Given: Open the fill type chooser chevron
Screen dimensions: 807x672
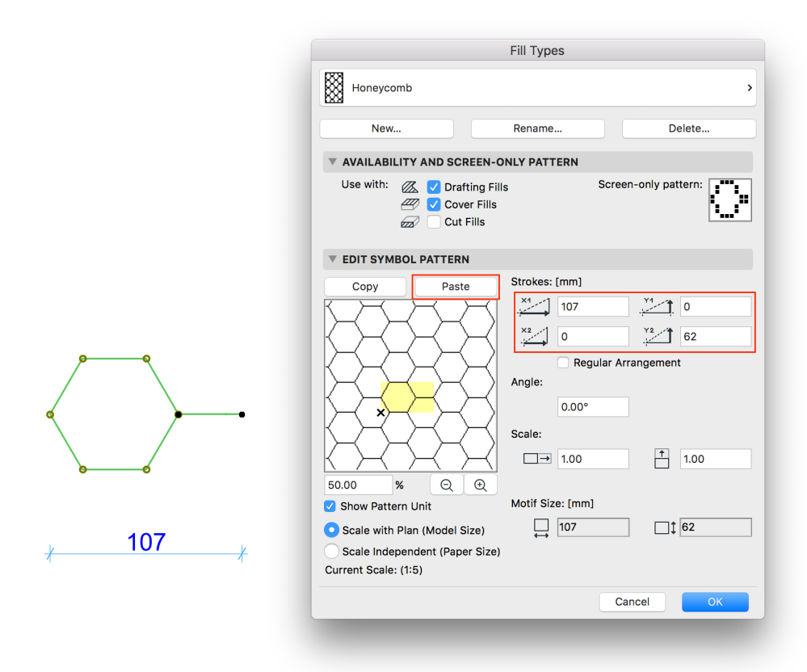Looking at the screenshot, I should tap(749, 87).
